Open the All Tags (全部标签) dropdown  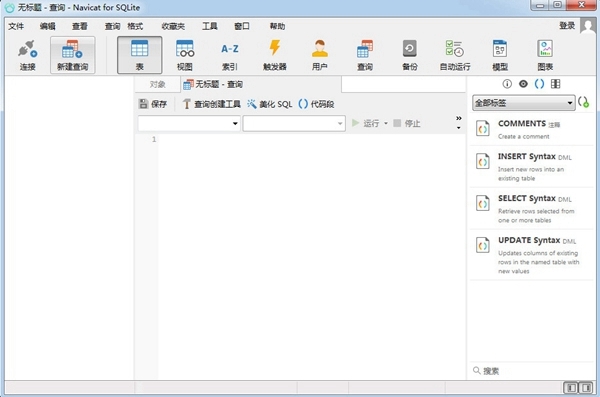(523, 103)
